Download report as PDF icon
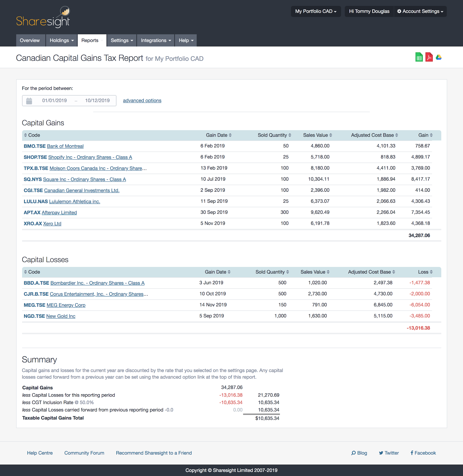 coord(429,58)
